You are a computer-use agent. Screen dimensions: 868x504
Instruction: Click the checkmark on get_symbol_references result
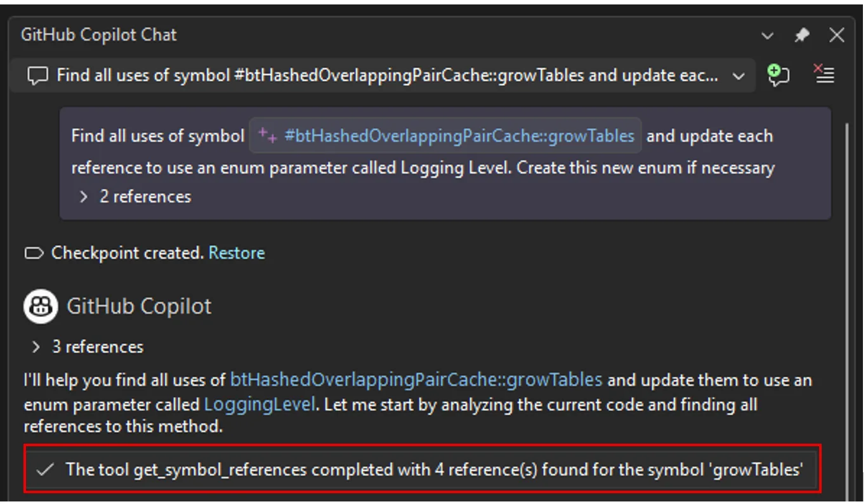pyautogui.click(x=44, y=470)
